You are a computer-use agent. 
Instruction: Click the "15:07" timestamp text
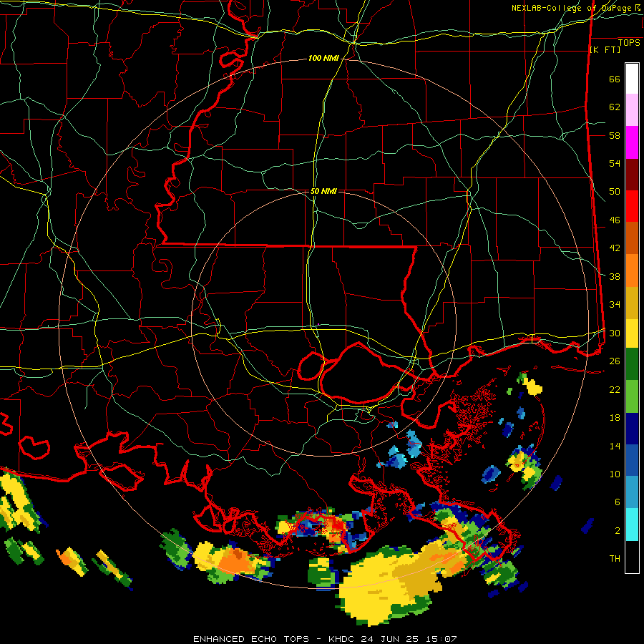tap(441, 639)
